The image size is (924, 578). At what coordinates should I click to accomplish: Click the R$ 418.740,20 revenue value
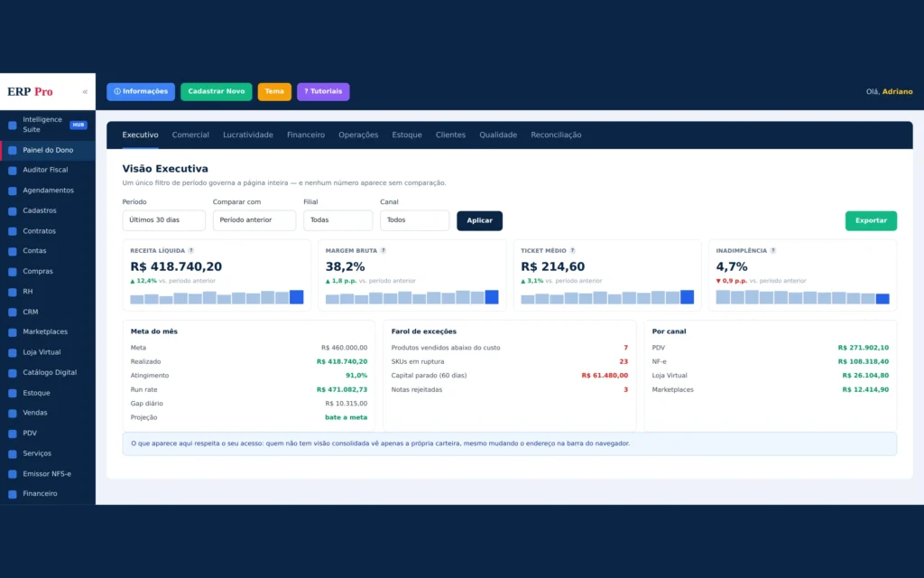176,266
